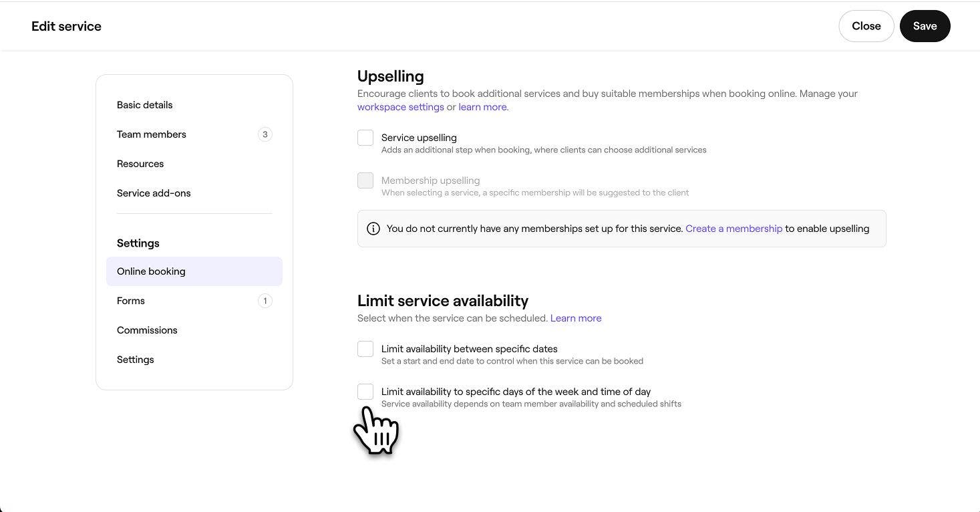Click the info icon in membership notice
The image size is (980, 512).
pyautogui.click(x=373, y=229)
